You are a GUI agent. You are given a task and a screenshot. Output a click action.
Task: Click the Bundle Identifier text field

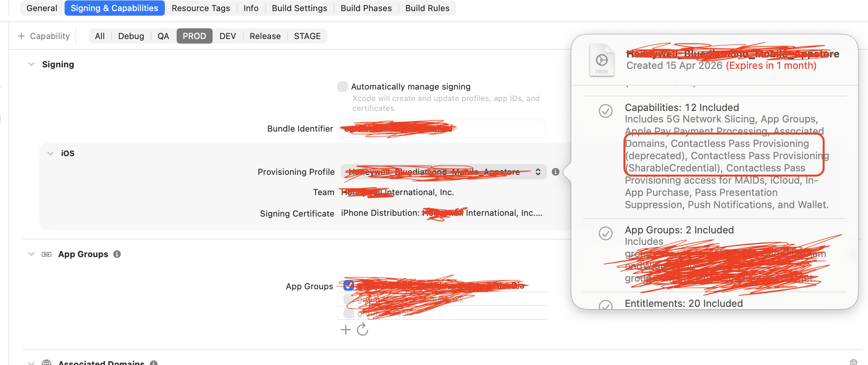(x=442, y=129)
